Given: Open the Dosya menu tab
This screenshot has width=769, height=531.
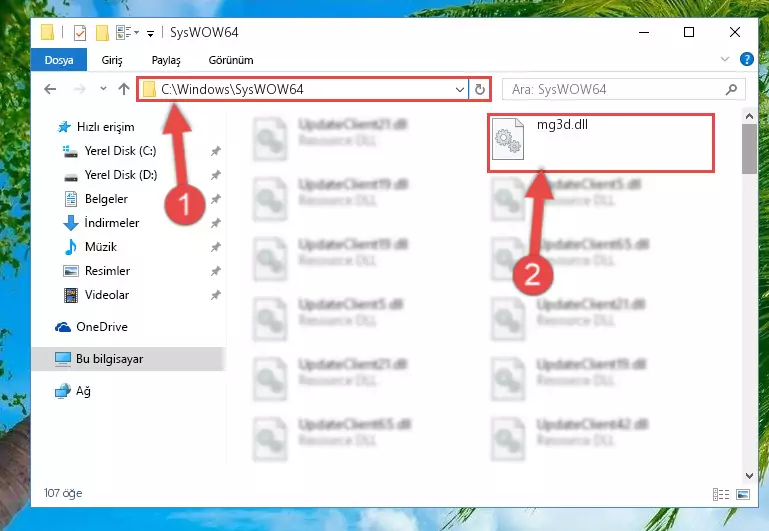Looking at the screenshot, I should pyautogui.click(x=59, y=60).
